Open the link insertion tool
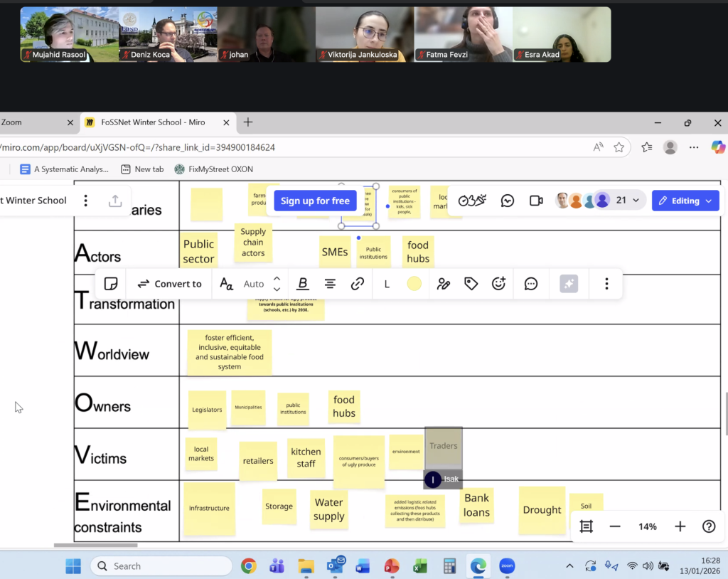 pyautogui.click(x=358, y=284)
